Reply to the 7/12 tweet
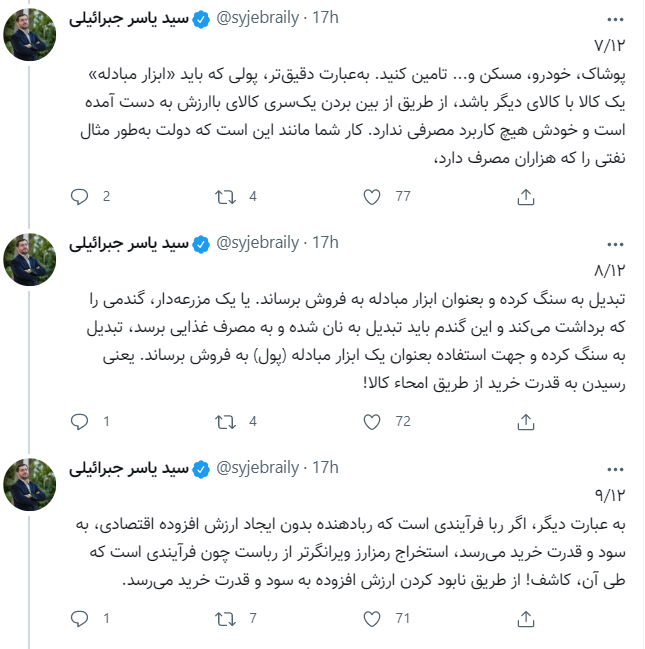Viewport: 645px width, 649px height. (80, 197)
